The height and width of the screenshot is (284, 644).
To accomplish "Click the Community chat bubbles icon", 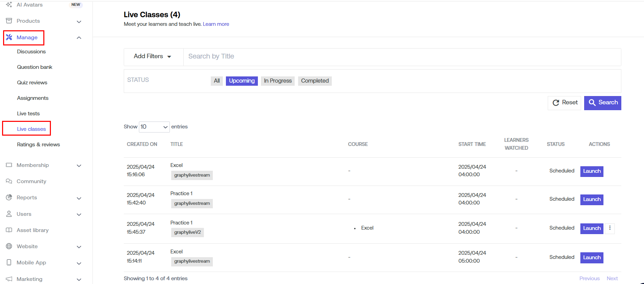I will tap(9, 181).
